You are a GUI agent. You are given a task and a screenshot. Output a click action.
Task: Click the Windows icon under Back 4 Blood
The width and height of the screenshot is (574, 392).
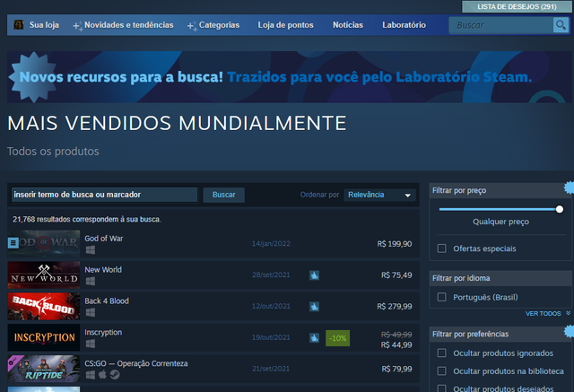(x=91, y=312)
